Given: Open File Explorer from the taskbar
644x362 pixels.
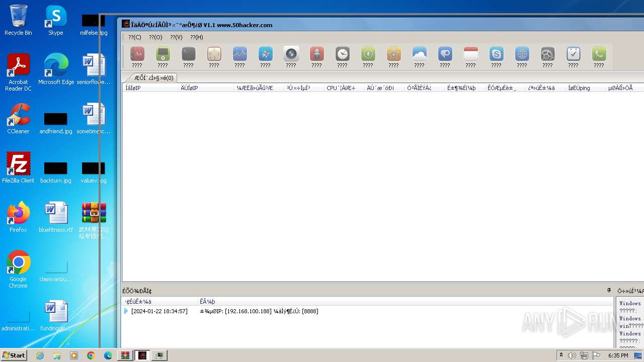Looking at the screenshot, I should (57, 355).
